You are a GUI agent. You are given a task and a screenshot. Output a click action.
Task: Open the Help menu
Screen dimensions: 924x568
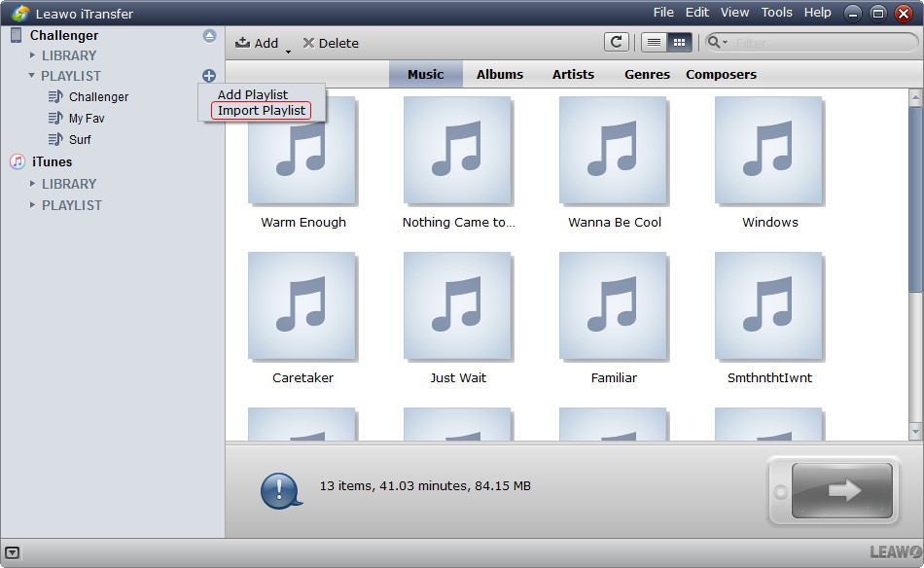(818, 13)
